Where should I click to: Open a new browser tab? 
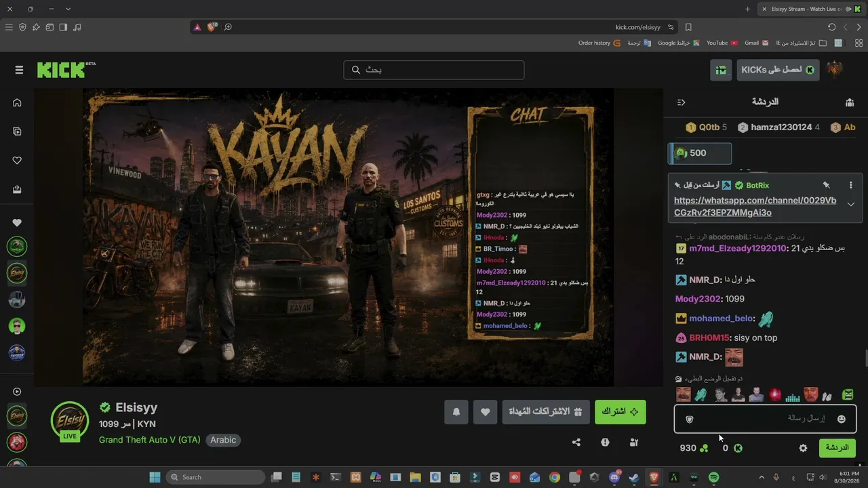pyautogui.click(x=747, y=9)
